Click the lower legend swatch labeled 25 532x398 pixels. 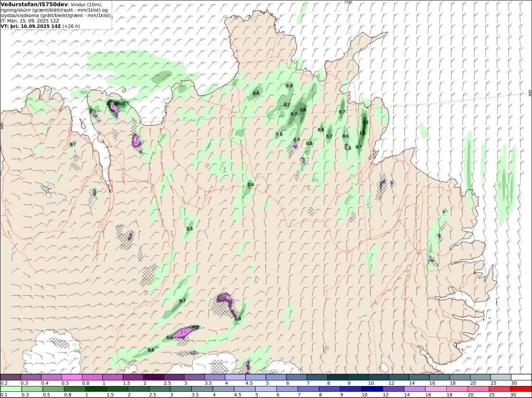coord(499,389)
